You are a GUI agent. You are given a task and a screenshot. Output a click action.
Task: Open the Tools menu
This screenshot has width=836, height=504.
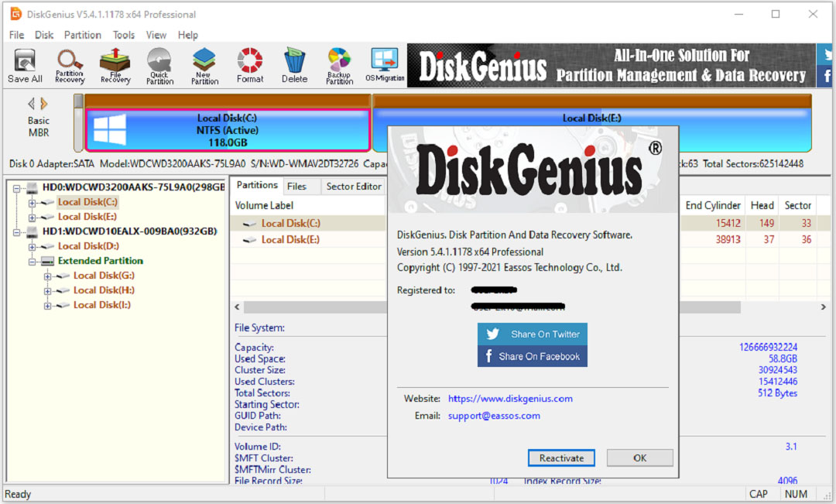tap(124, 35)
